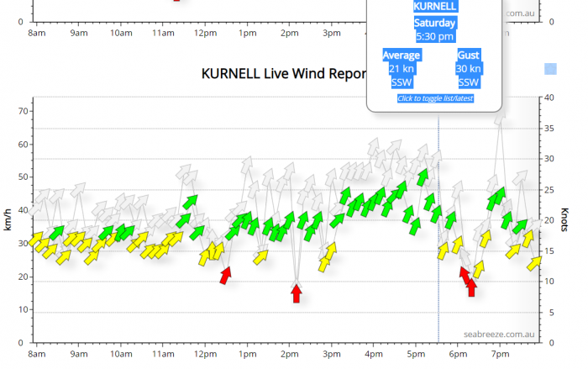The height and width of the screenshot is (369, 588).
Task: Click the Average 21 kn SSW reading
Action: coord(402,69)
